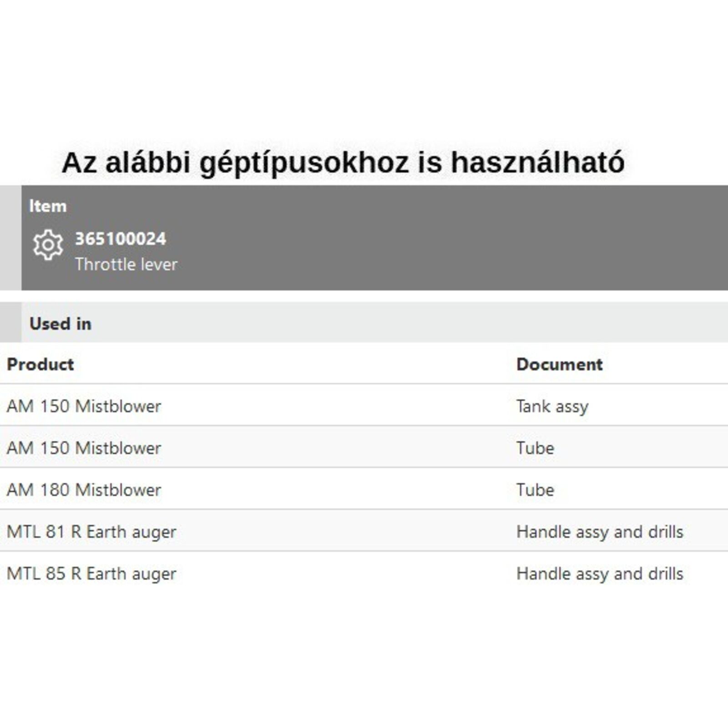The image size is (728, 728).
Task: Select AM 150 Mistblower Tube product row
Action: pyautogui.click(x=84, y=448)
